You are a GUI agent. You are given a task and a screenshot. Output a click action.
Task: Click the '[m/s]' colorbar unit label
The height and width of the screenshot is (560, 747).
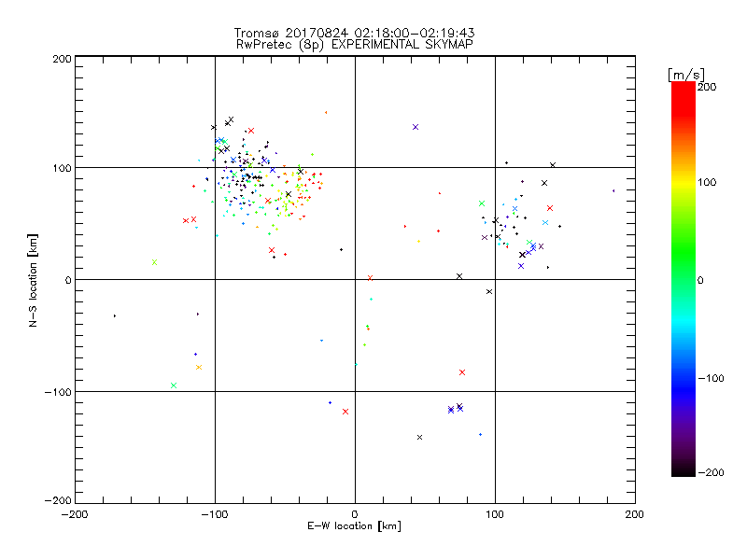(685, 75)
